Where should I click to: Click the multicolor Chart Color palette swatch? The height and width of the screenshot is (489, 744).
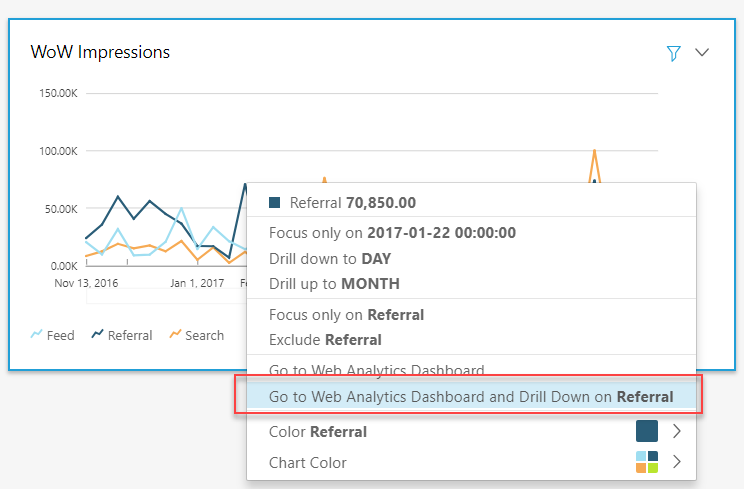647,462
